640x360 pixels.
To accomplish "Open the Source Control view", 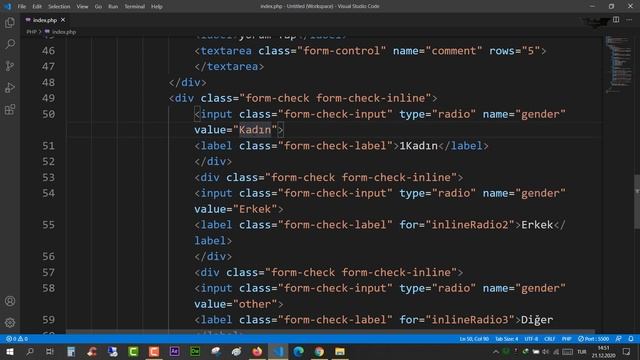I will pos(10,66).
